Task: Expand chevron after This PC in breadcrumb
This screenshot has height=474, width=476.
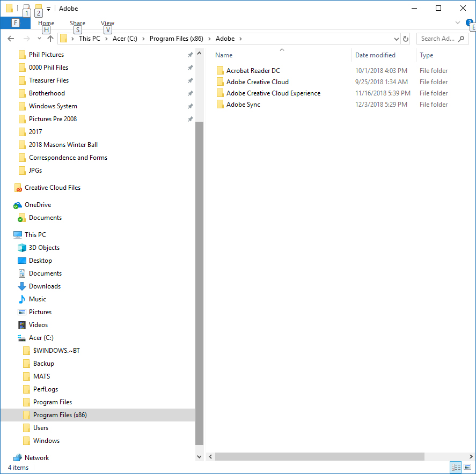Action: tap(106, 39)
